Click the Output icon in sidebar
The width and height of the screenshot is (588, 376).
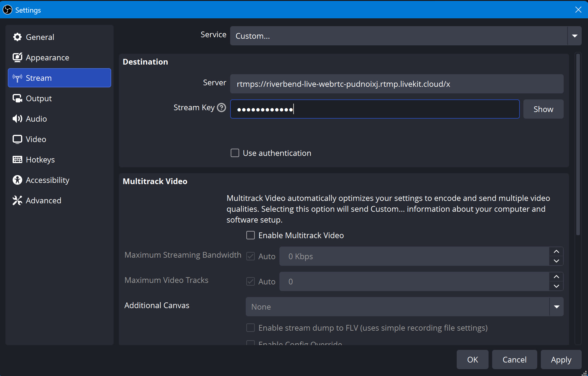click(17, 98)
